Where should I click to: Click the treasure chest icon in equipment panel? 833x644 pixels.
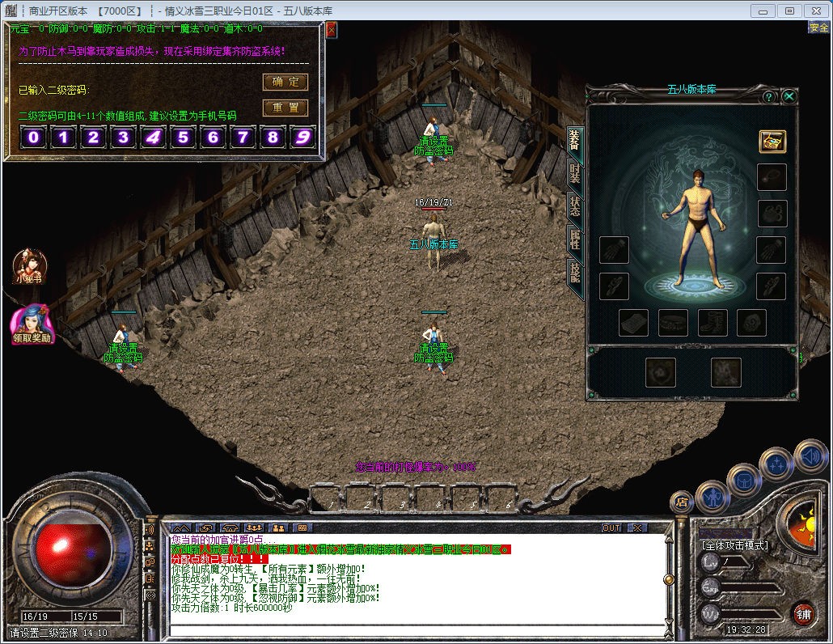coord(772,142)
